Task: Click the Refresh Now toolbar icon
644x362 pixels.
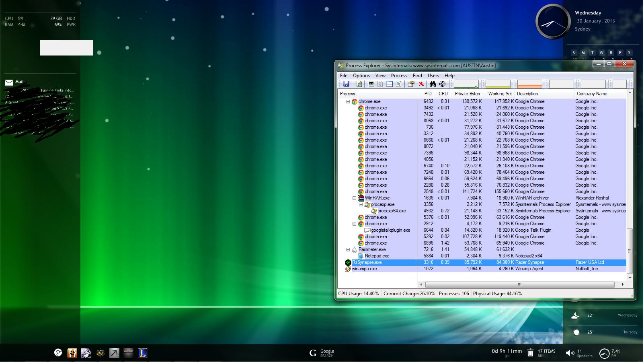Action: click(x=359, y=84)
